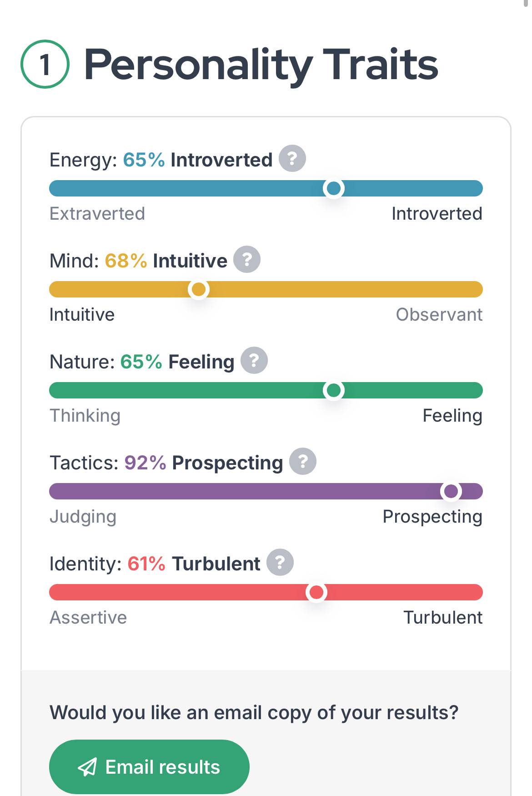The width and height of the screenshot is (532, 796).
Task: Click the Tactics slider handle on purple bar
Action: [x=451, y=491]
